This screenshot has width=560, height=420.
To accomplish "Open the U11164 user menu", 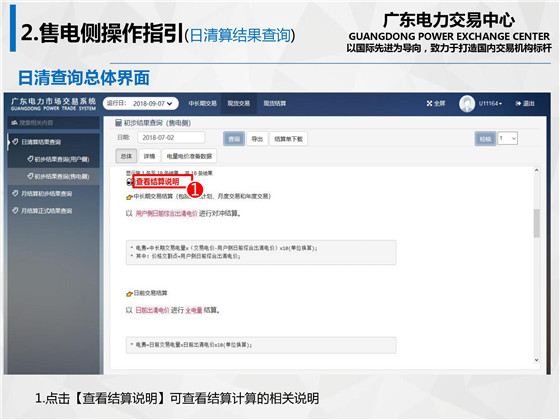I will [490, 104].
